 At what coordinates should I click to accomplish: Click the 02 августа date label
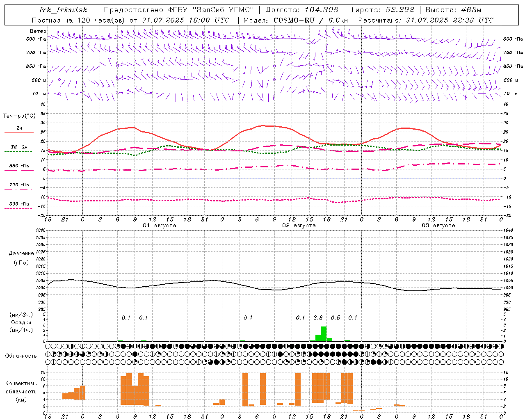[299, 226]
